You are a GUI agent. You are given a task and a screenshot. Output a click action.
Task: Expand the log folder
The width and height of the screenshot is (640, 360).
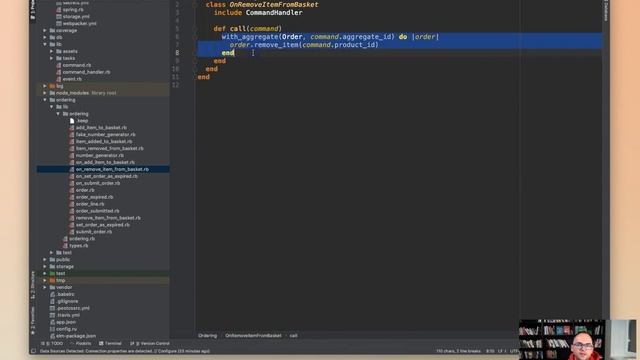(x=45, y=86)
